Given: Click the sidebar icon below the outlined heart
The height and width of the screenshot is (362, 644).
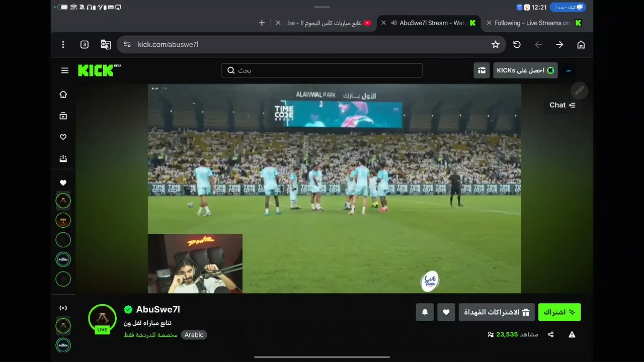Looking at the screenshot, I should [63, 158].
